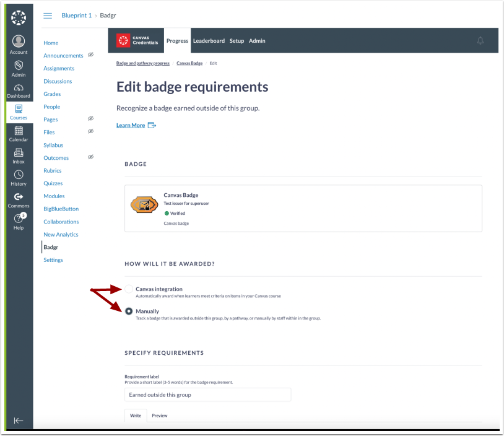The image size is (504, 436).
Task: Open the Discussions course link
Action: coord(58,81)
